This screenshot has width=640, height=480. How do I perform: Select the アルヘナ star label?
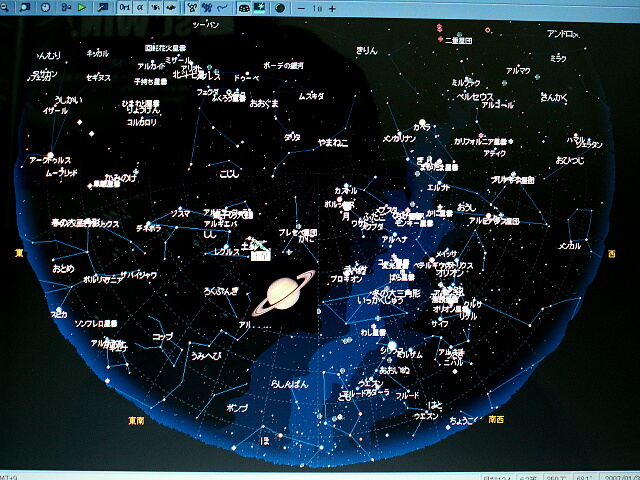point(394,240)
